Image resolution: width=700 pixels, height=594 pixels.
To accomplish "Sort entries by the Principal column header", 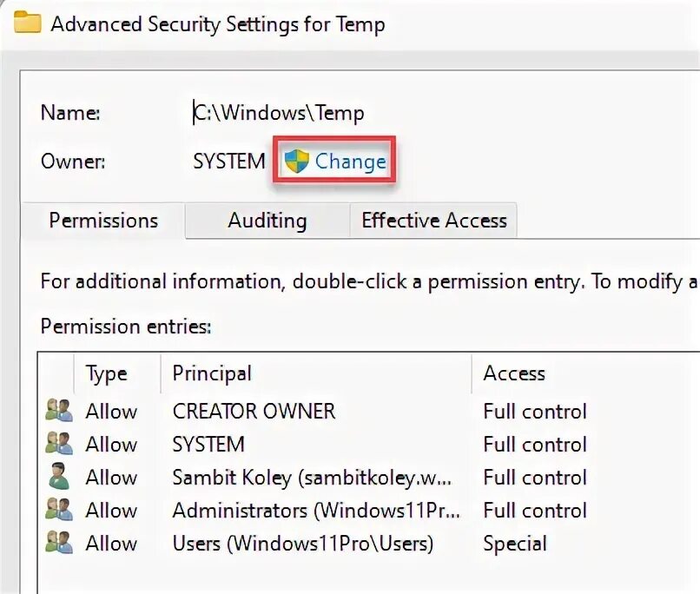I will tap(212, 373).
